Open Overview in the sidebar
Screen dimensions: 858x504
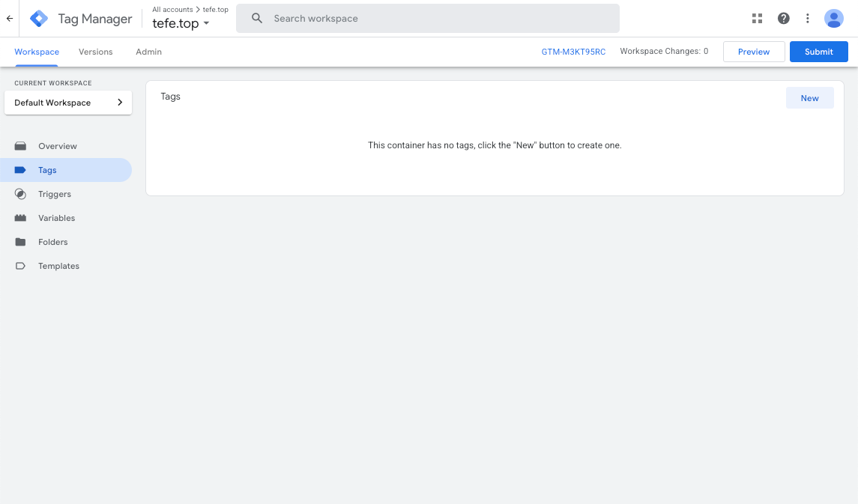(58, 146)
